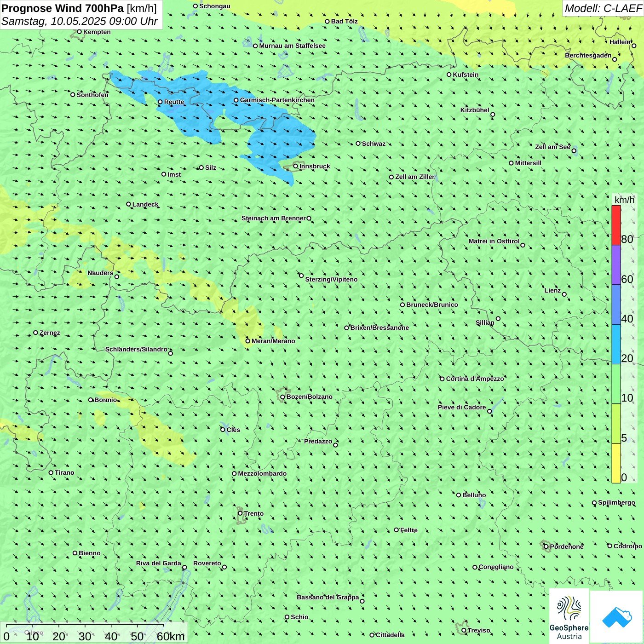Click the Conegliano city label
644x644 pixels.
496,567
